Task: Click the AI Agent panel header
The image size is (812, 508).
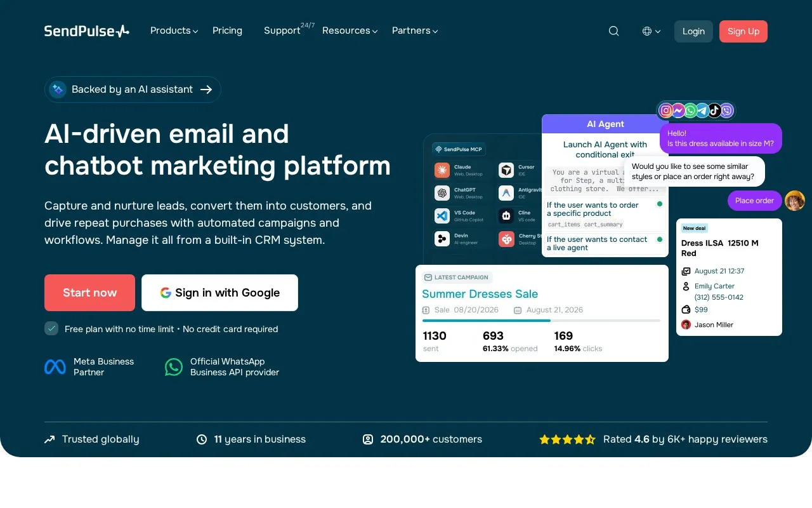Action: click(x=605, y=124)
